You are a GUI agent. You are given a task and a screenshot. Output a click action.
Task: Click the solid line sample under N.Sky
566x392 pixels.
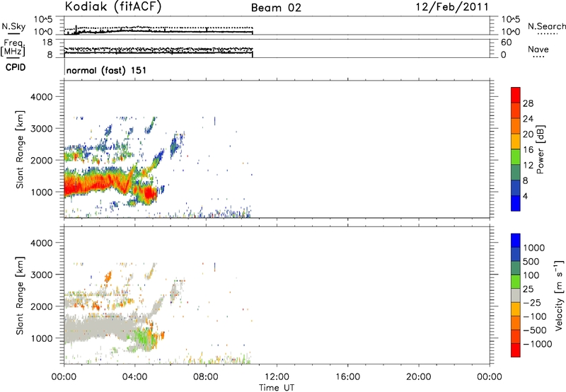tap(13, 34)
